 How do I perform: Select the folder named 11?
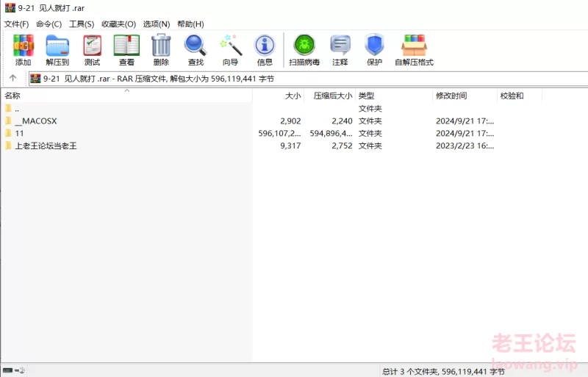tap(20, 133)
